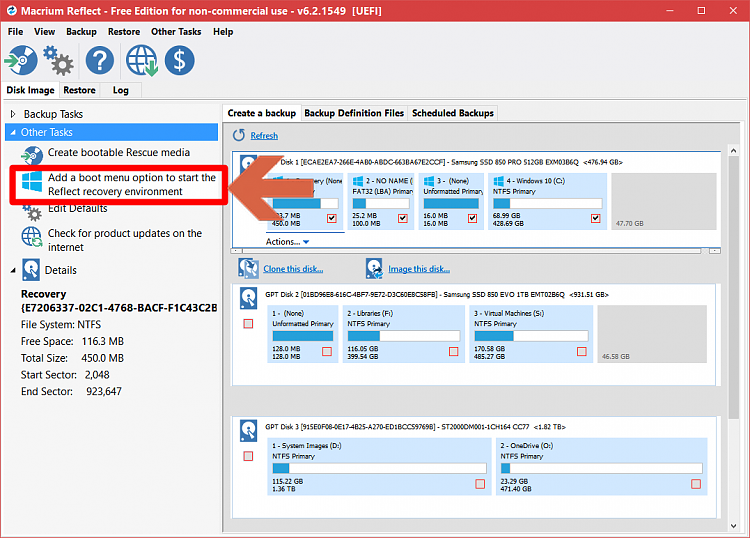Uncheck the NO NAME FAT32 partition checkbox

[403, 219]
